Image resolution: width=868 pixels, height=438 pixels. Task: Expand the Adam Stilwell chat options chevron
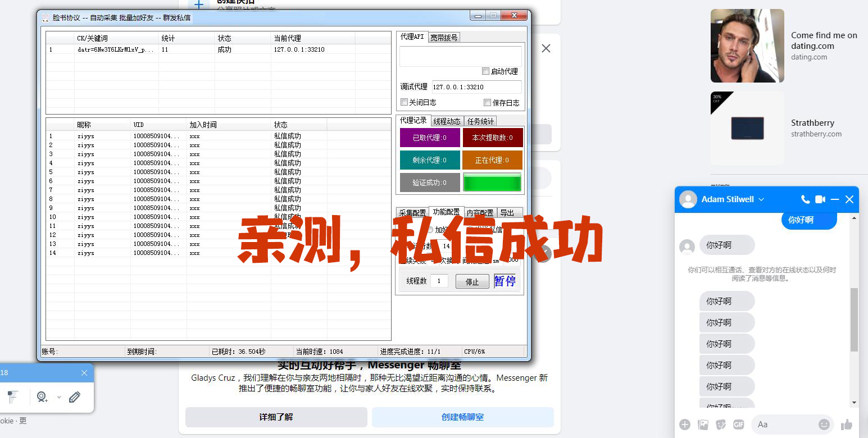[x=761, y=199]
